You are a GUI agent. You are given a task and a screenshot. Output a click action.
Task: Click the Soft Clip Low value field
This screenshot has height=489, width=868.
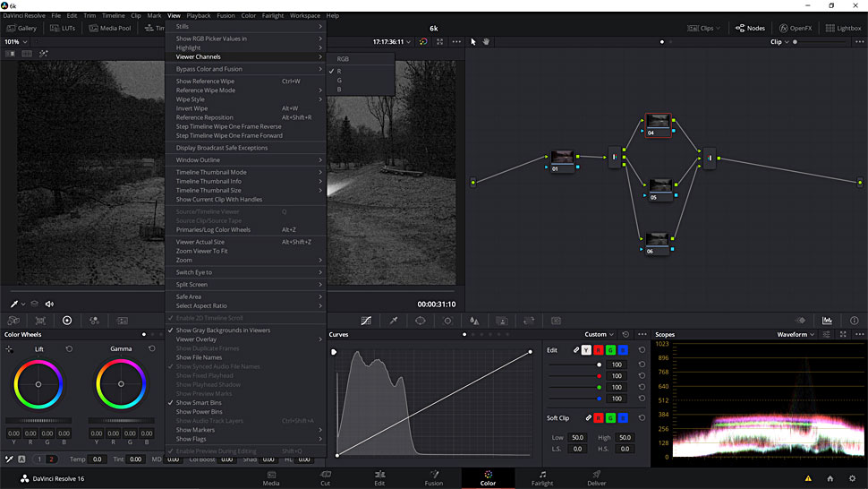tap(577, 437)
